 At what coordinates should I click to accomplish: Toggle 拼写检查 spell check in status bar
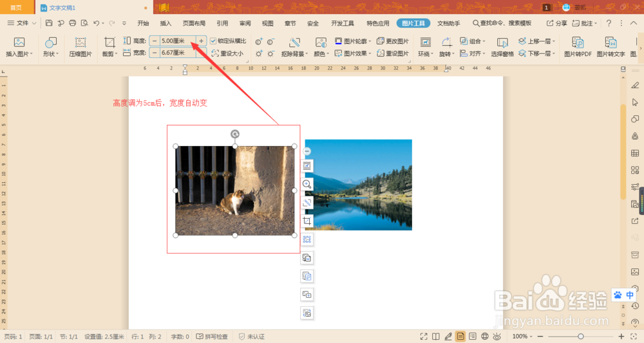[212, 337]
